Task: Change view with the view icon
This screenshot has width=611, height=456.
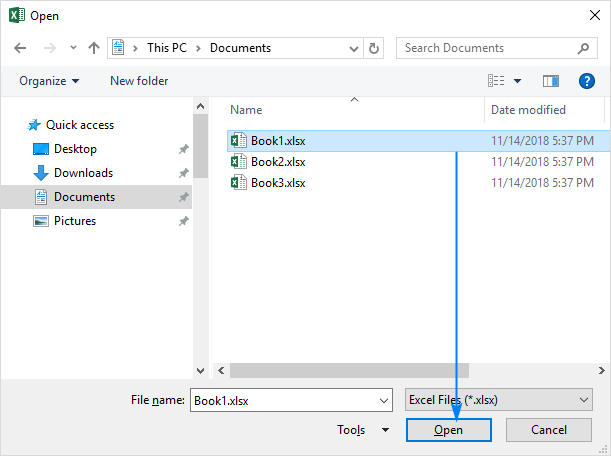Action: point(497,81)
